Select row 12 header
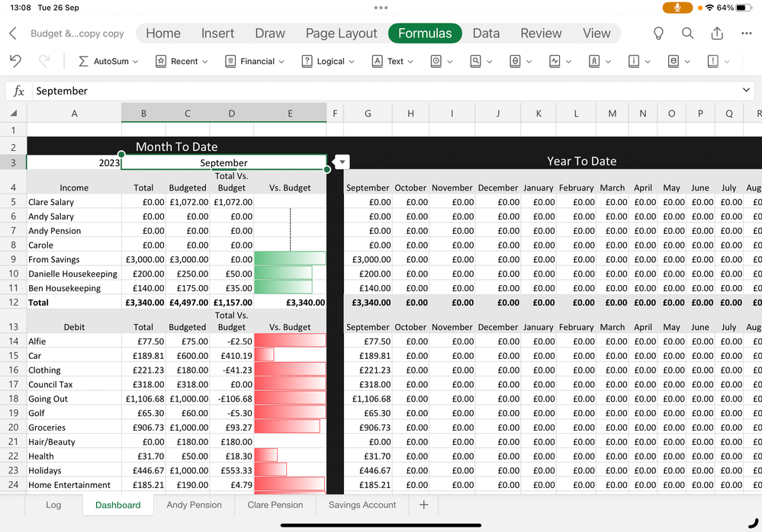 [x=14, y=302]
